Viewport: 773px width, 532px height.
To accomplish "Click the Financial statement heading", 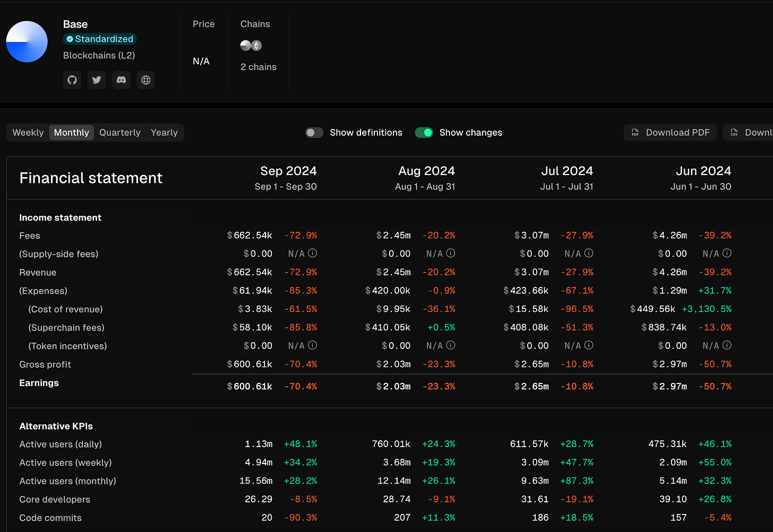I will coord(91,178).
